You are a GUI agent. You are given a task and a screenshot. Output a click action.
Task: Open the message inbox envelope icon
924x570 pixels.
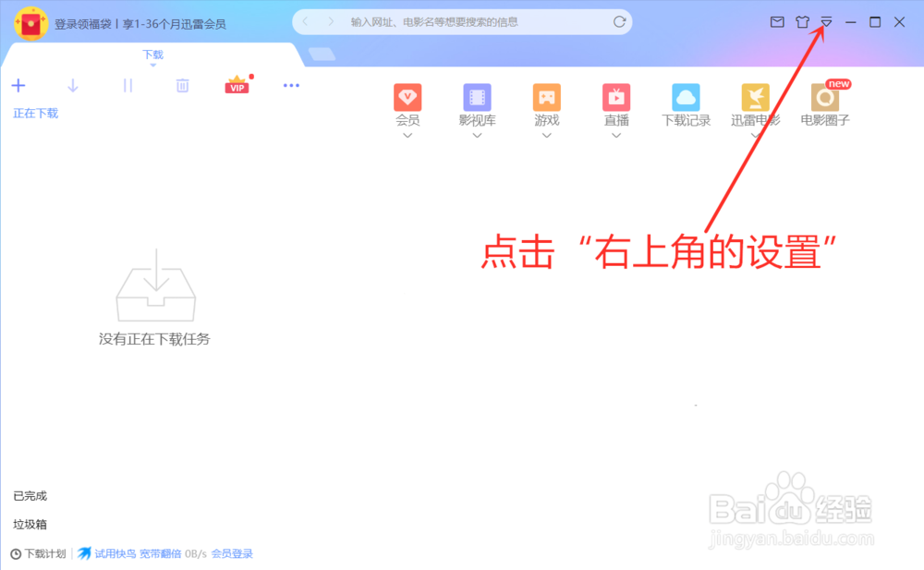(777, 21)
